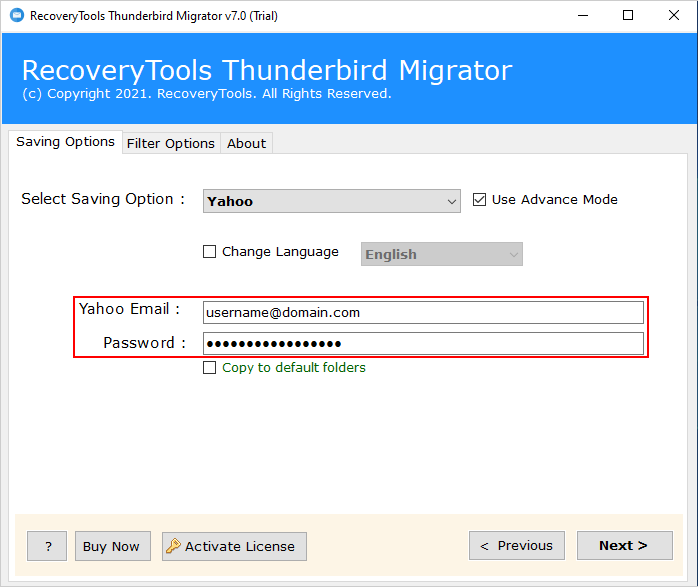Click the Use Advance Mode label text

555,199
